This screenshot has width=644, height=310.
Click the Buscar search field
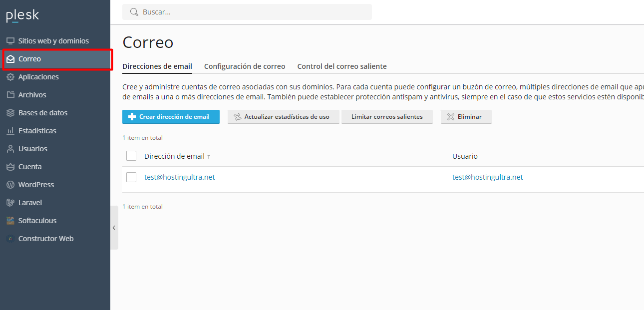pyautogui.click(x=250, y=12)
